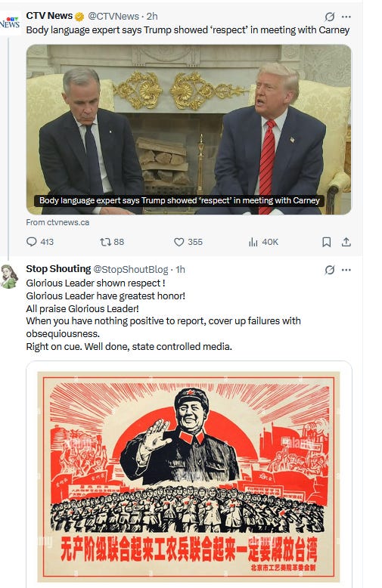The width and height of the screenshot is (382, 588).
Task: Click Grok icon on CTV News tweet
Action: [330, 17]
